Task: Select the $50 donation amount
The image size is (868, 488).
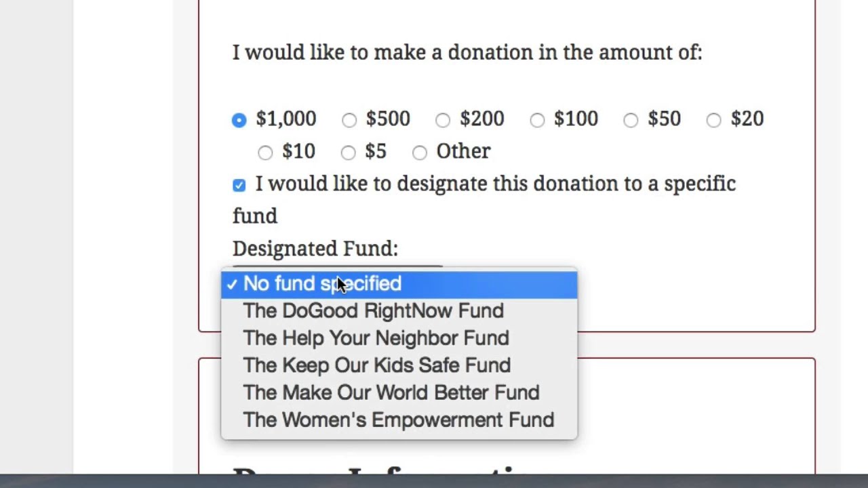Action: (x=631, y=120)
